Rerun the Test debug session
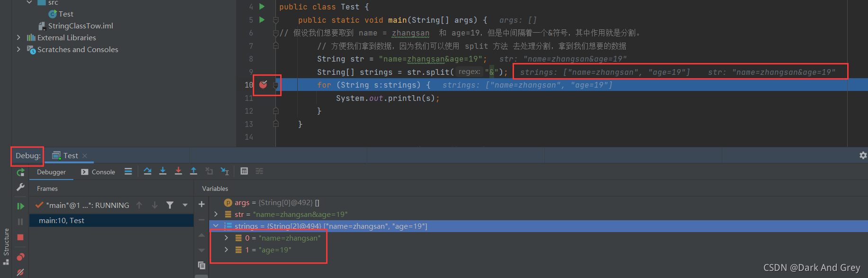Image resolution: width=868 pixels, height=278 pixels. (x=20, y=172)
